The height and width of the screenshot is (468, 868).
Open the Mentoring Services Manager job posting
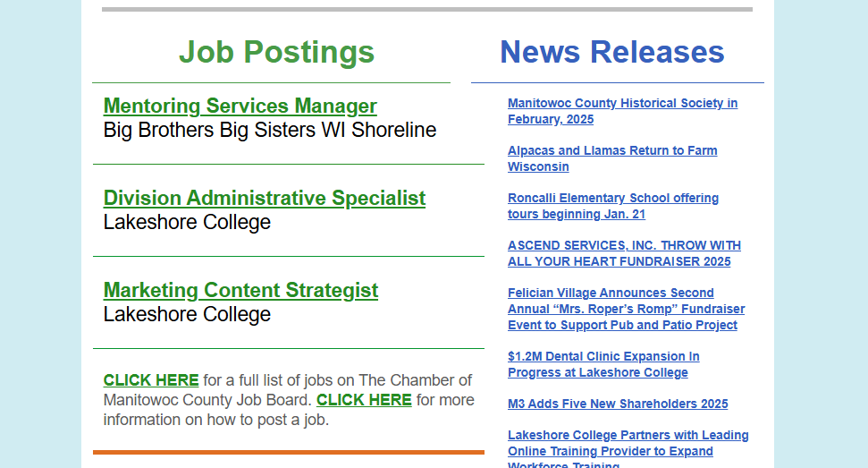click(x=240, y=106)
